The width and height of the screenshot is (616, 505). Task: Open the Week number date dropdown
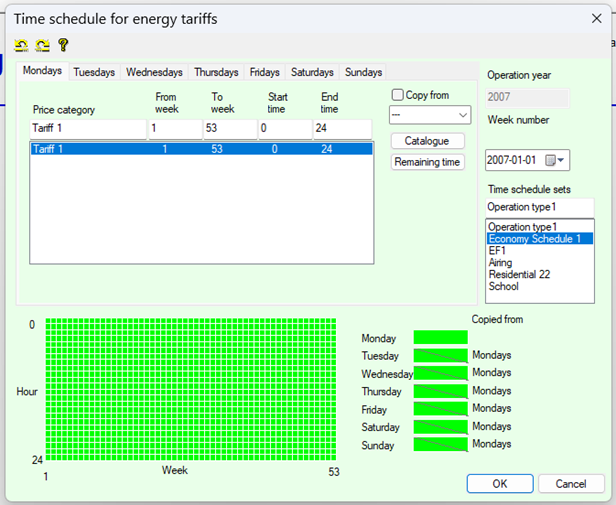(560, 160)
